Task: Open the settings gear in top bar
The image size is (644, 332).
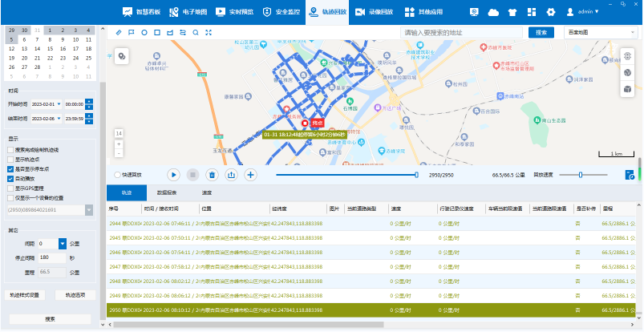Action: tap(551, 12)
